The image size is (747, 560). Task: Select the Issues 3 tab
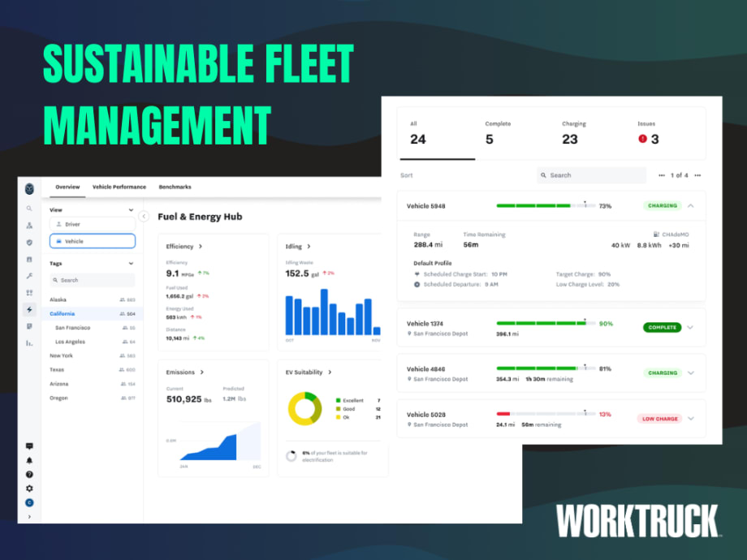pyautogui.click(x=649, y=133)
